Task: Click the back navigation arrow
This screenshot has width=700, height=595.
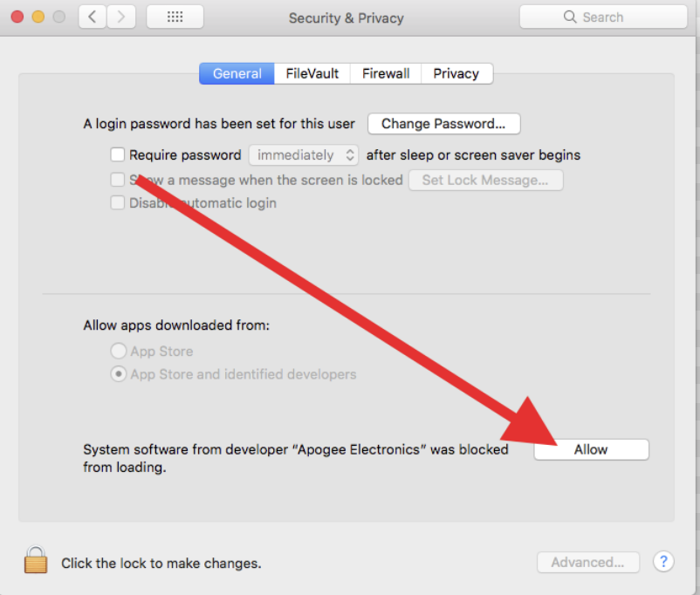Action: (x=92, y=16)
